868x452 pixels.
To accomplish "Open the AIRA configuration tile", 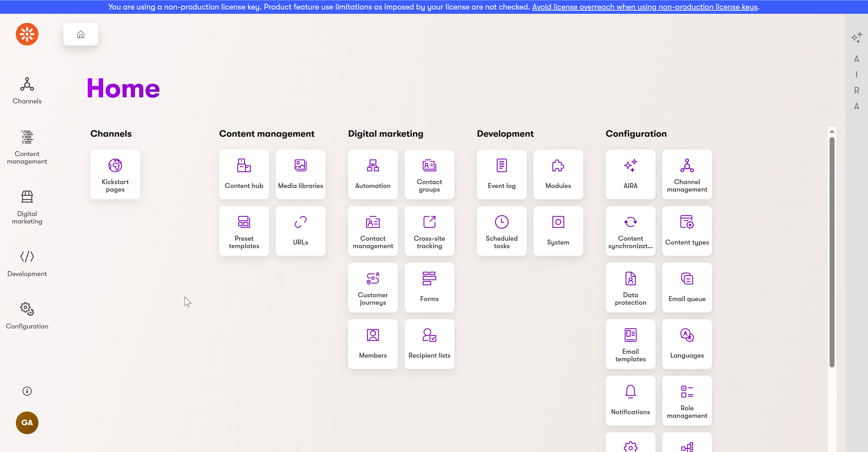I will pyautogui.click(x=630, y=174).
